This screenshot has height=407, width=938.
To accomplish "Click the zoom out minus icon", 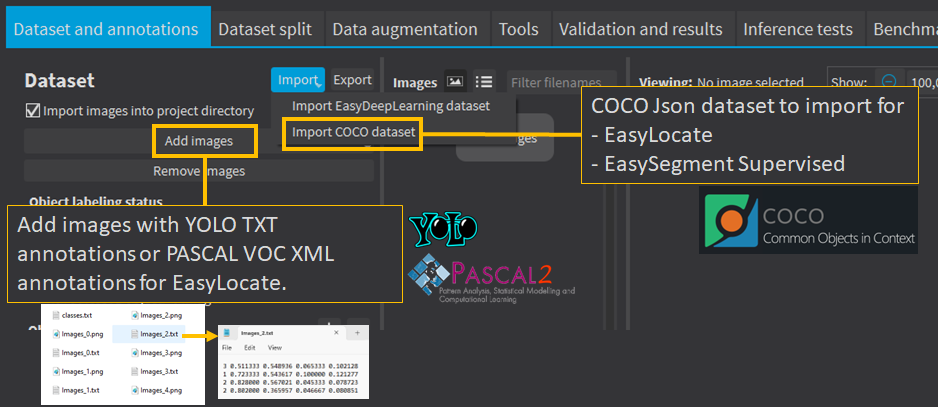I will click(x=890, y=81).
